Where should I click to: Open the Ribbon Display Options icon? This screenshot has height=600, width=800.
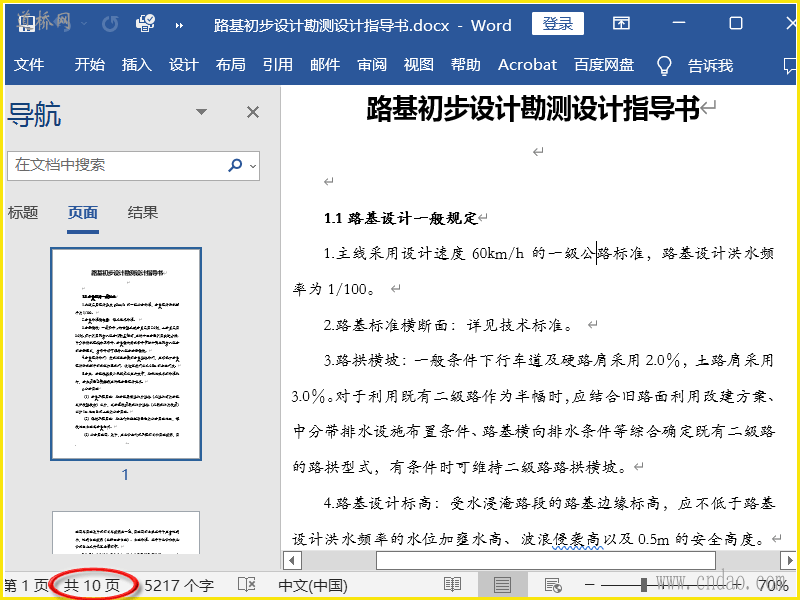(x=621, y=23)
